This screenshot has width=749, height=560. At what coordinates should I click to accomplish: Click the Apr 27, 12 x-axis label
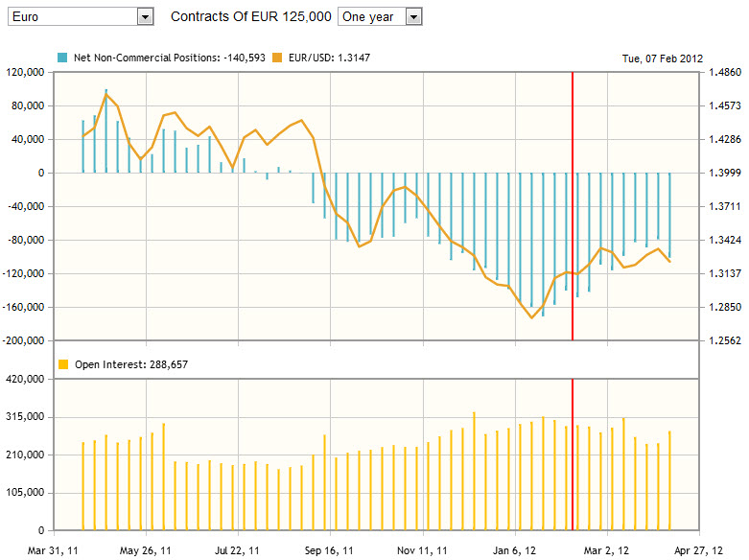(698, 550)
